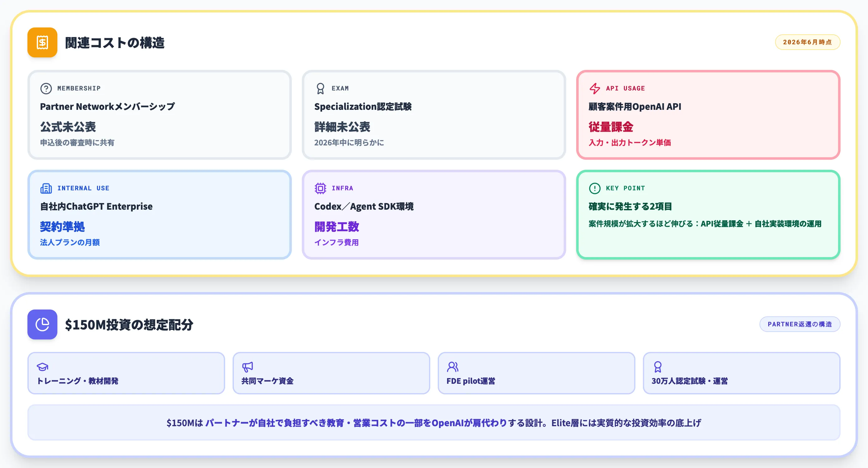Image resolution: width=868 pixels, height=468 pixels.
Task: Click the INTERNAL USE category label
Action: pos(83,188)
